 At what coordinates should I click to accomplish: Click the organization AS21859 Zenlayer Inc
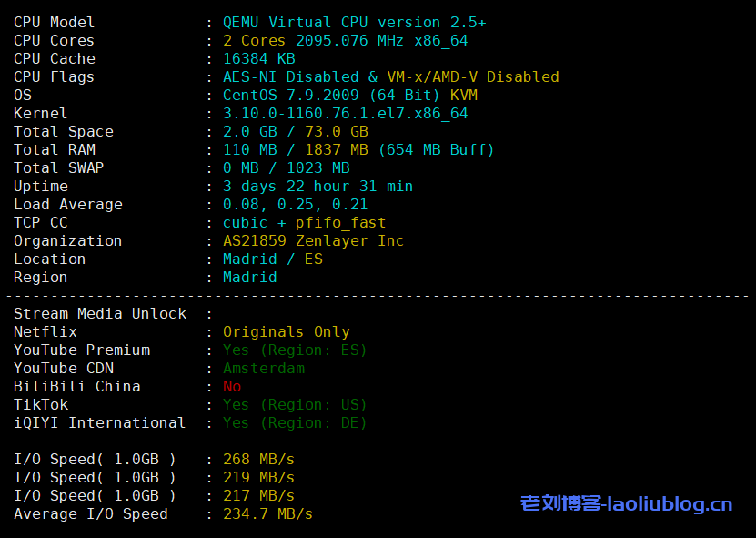[313, 240]
